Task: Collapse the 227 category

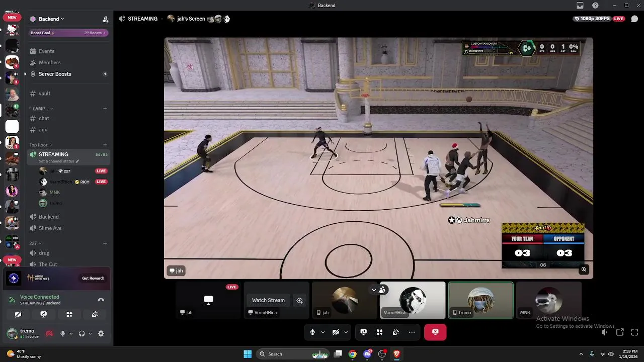Action: (35, 243)
